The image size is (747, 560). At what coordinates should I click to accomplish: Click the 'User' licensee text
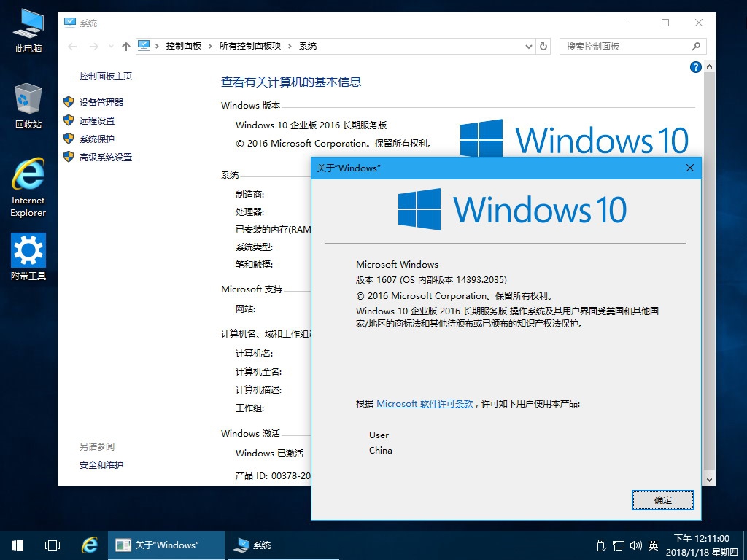pos(379,435)
